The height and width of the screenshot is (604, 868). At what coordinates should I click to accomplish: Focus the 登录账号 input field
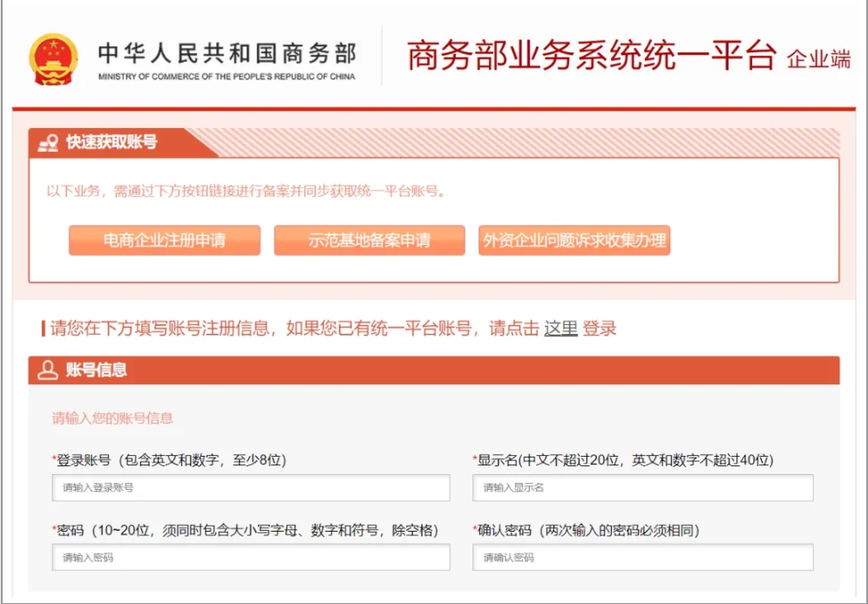[251, 488]
